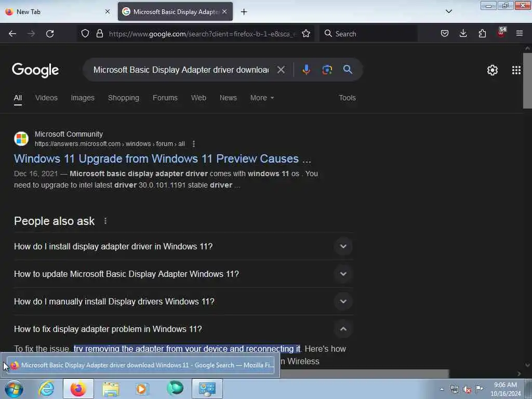
Task: Go back to the previous page
Action: (x=12, y=34)
